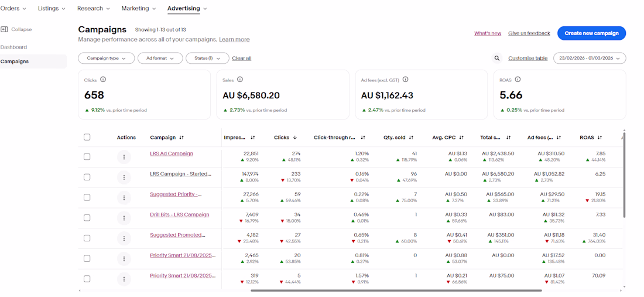The height and width of the screenshot is (297, 644).
Task: Open LRS Campaign - Started campaign link
Action: [180, 174]
